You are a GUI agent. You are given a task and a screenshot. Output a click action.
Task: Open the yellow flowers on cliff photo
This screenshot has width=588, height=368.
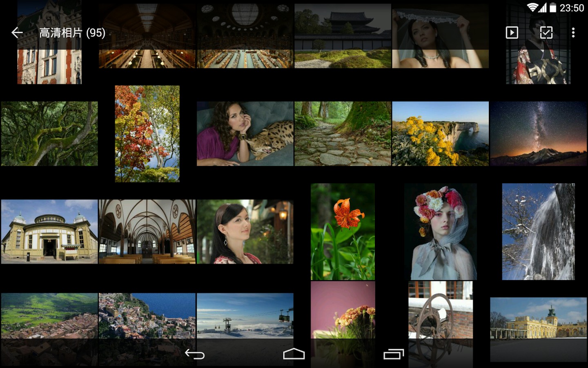pyautogui.click(x=440, y=134)
